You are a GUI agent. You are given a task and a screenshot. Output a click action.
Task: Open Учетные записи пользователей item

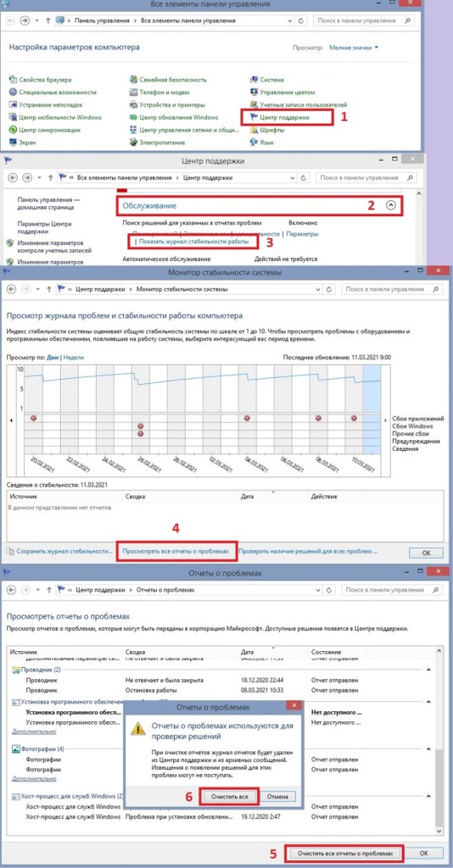(299, 104)
